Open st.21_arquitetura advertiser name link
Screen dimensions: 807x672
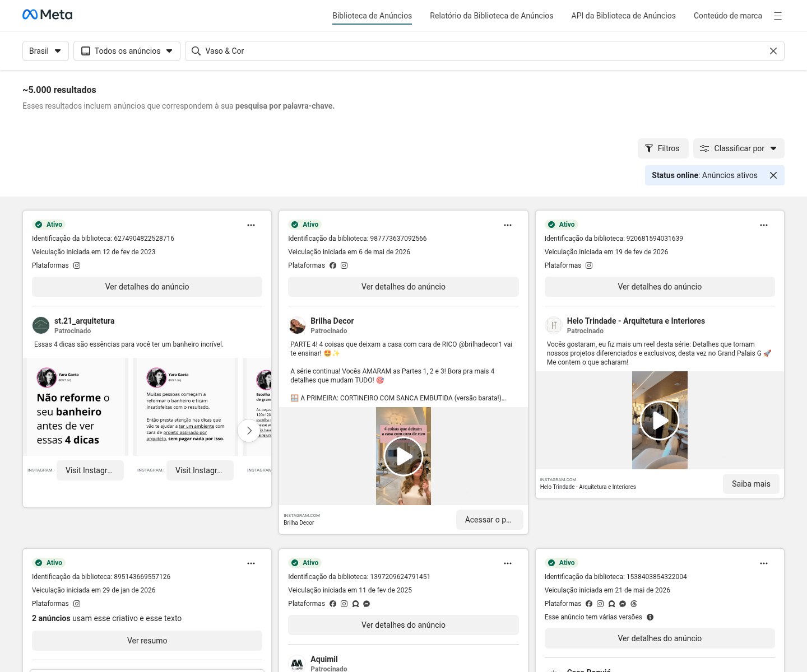click(84, 321)
